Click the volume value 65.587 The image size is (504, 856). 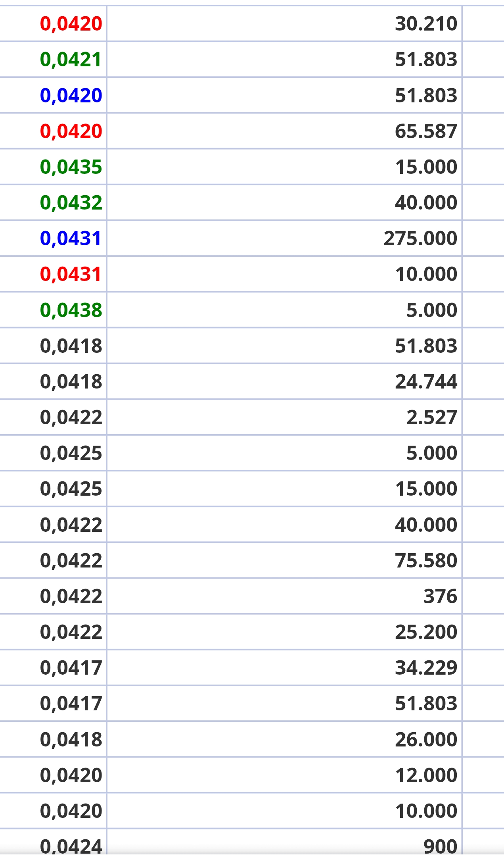tap(426, 131)
